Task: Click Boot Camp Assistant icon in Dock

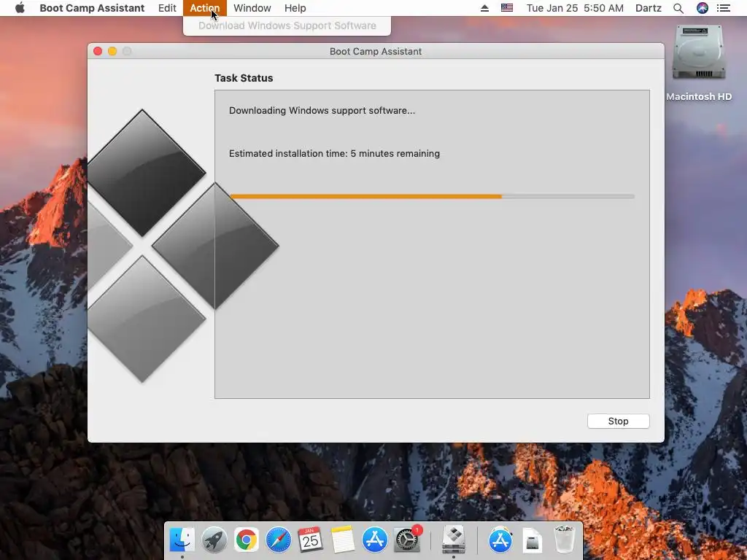Action: tap(454, 540)
